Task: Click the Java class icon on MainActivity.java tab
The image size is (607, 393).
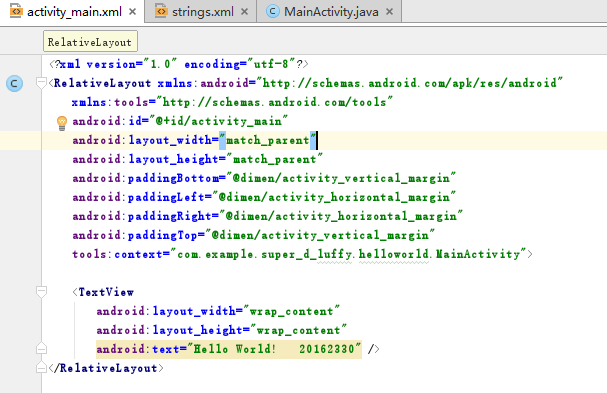Action: (273, 12)
